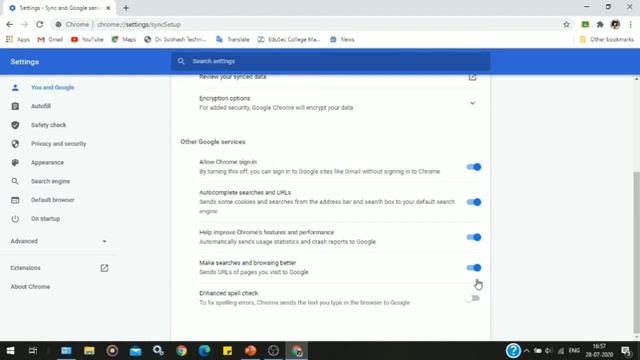The image size is (640, 360).
Task: Select Safety check in sidebar
Action: click(49, 125)
